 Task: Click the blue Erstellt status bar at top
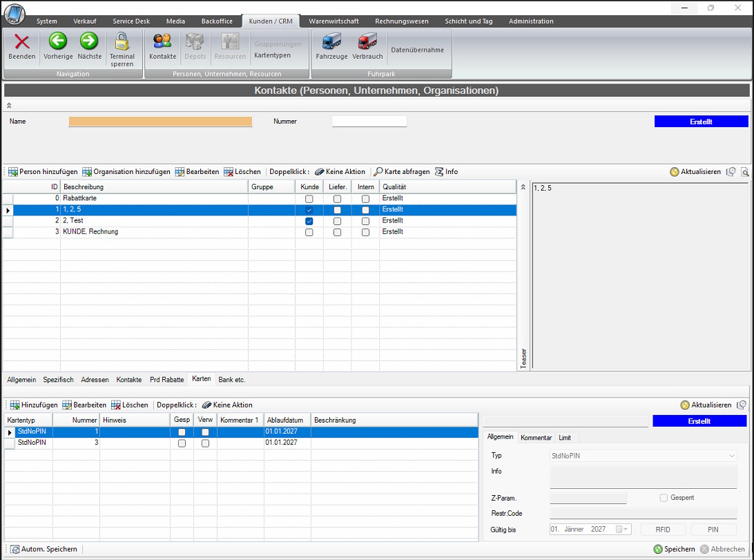pyautogui.click(x=701, y=122)
